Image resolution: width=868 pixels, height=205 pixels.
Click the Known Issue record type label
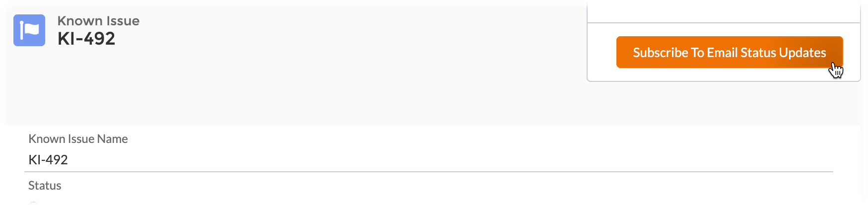coord(98,21)
